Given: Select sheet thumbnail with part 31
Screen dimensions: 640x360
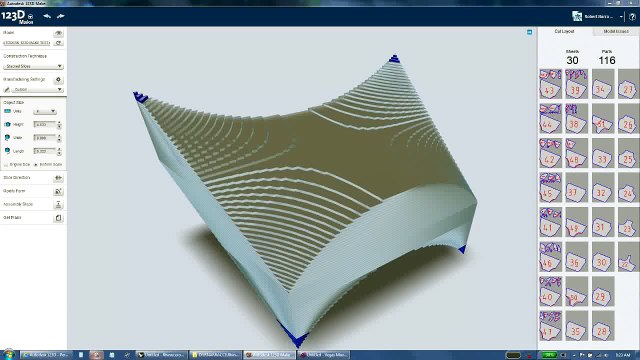Looking at the screenshot, I should 603,222.
